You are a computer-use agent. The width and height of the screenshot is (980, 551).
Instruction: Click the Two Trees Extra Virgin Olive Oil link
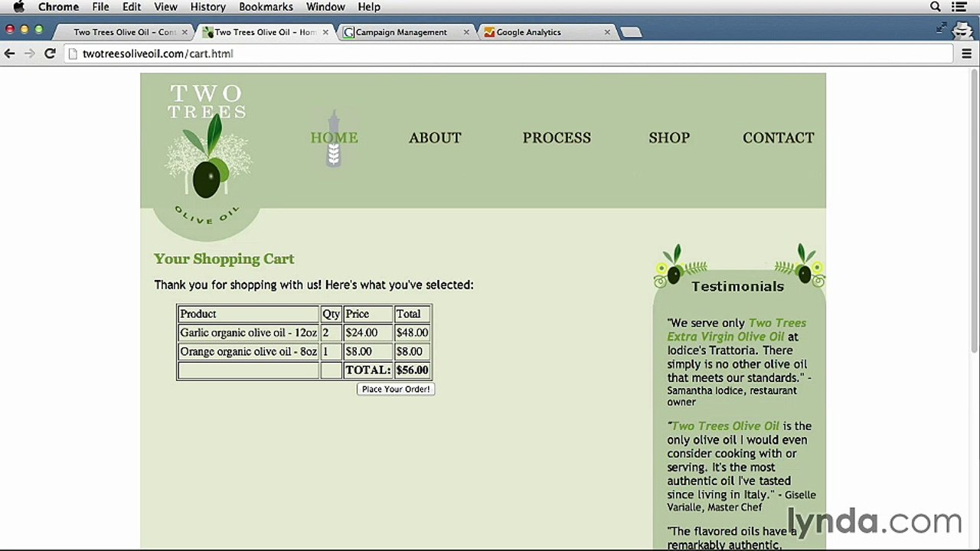coord(737,330)
